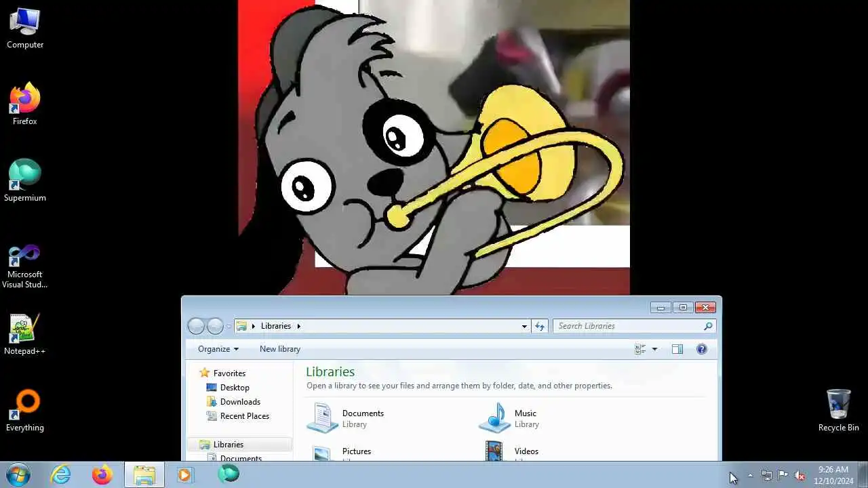Image resolution: width=868 pixels, height=488 pixels.
Task: Open the Organize menu
Action: coord(218,349)
